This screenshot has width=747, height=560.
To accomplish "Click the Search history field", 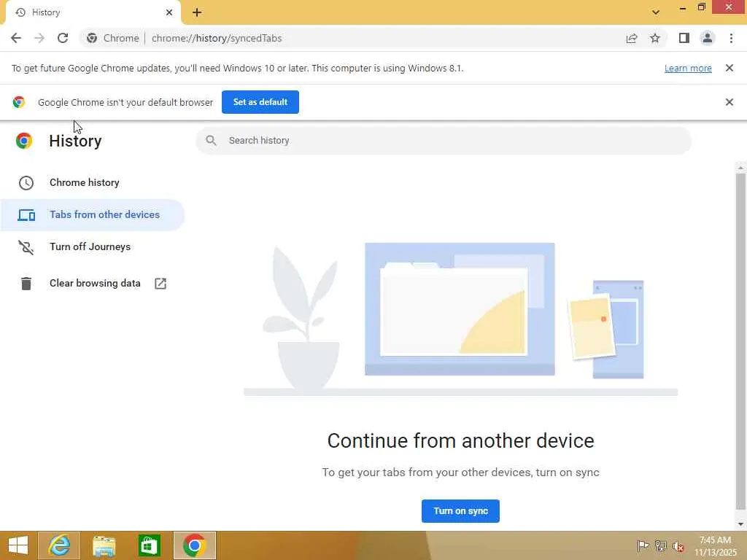I will (443, 141).
